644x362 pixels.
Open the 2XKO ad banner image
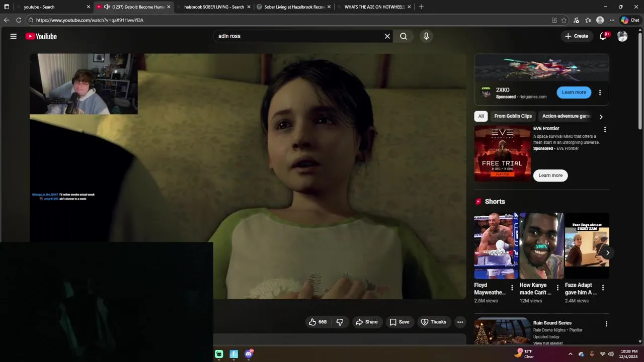[542, 68]
